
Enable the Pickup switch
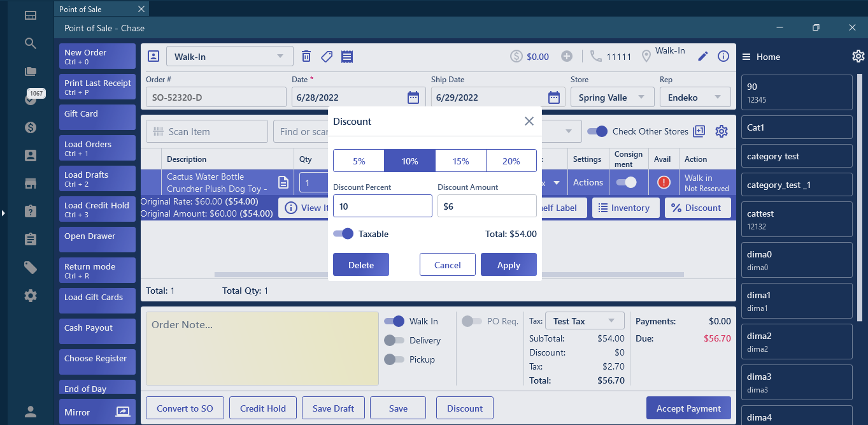click(x=394, y=359)
